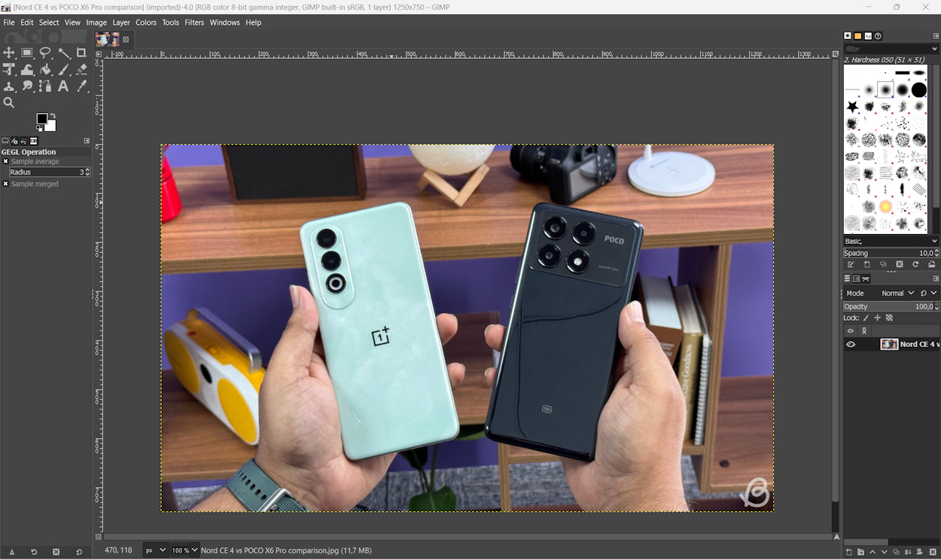Open the brushes filter dropdown labeled Basic

[x=888, y=241]
